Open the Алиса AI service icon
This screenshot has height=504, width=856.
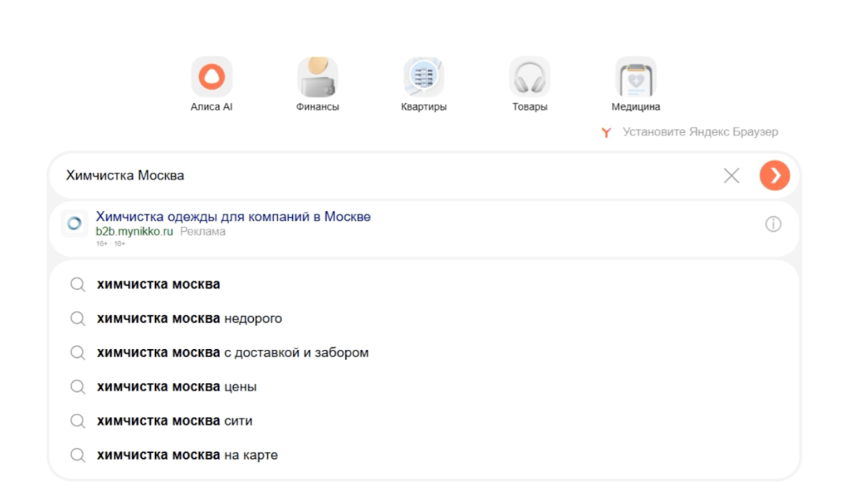click(212, 77)
